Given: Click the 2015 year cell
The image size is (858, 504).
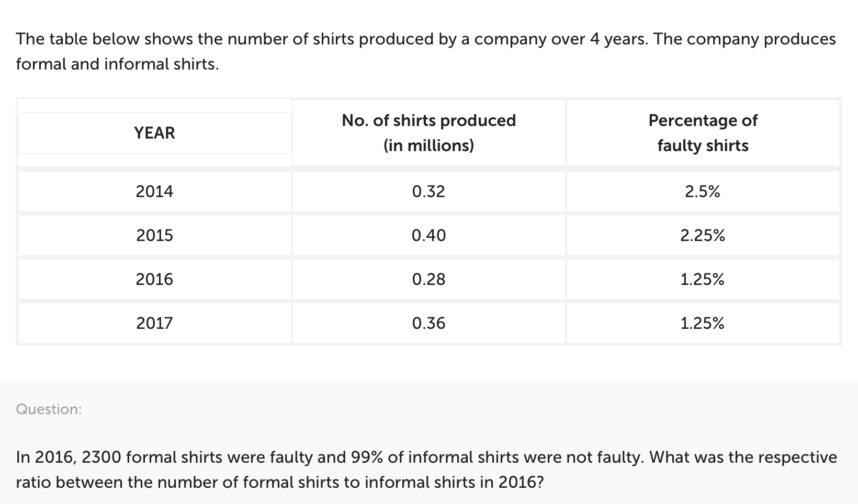Looking at the screenshot, I should coord(154,235).
